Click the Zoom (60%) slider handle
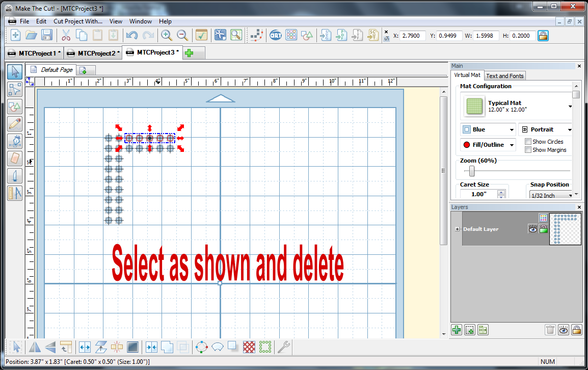The width and height of the screenshot is (588, 370). click(472, 171)
